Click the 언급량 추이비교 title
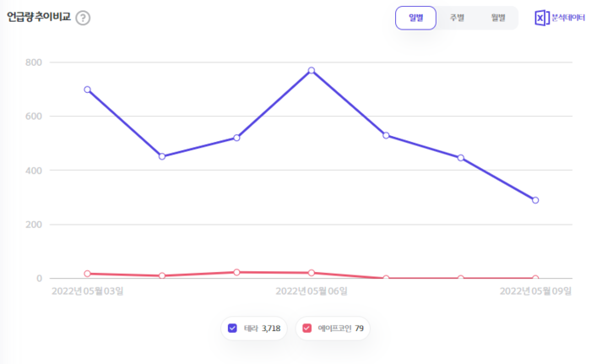 [x=39, y=17]
